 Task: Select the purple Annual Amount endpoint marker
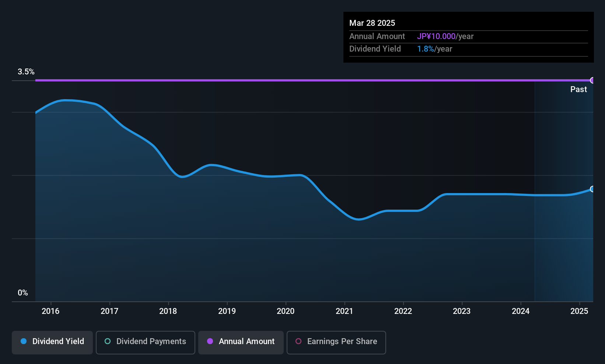(592, 80)
